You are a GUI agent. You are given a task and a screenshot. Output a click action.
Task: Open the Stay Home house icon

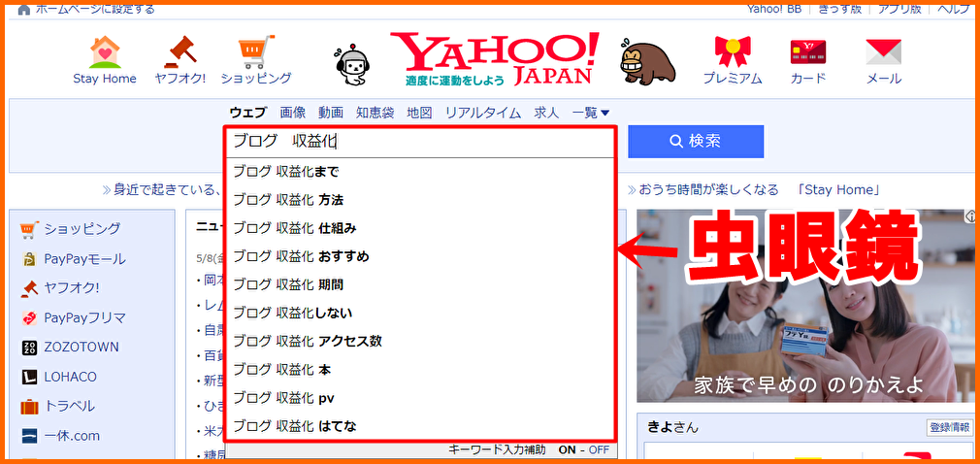pyautogui.click(x=105, y=52)
